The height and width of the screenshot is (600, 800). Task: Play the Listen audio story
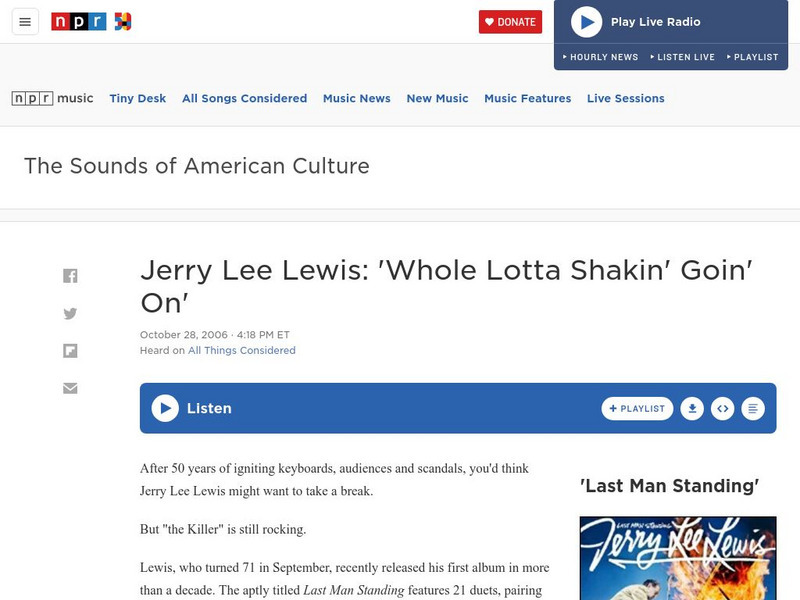[166, 408]
